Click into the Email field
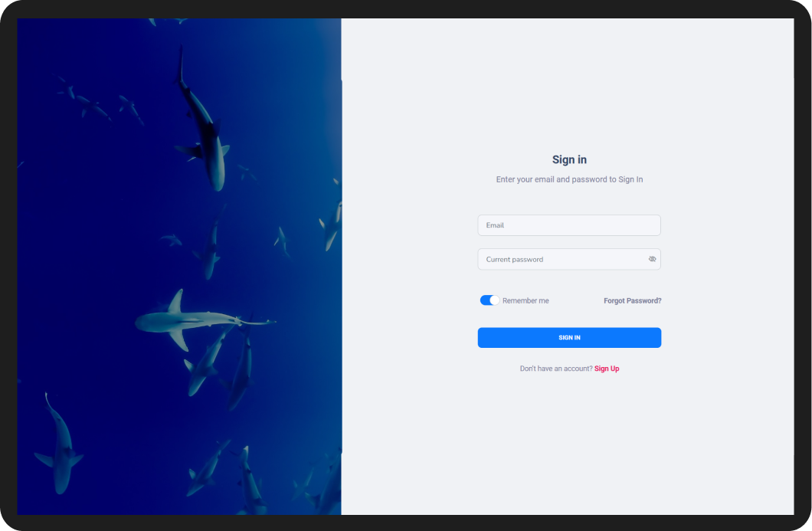The image size is (812, 531). [x=569, y=225]
